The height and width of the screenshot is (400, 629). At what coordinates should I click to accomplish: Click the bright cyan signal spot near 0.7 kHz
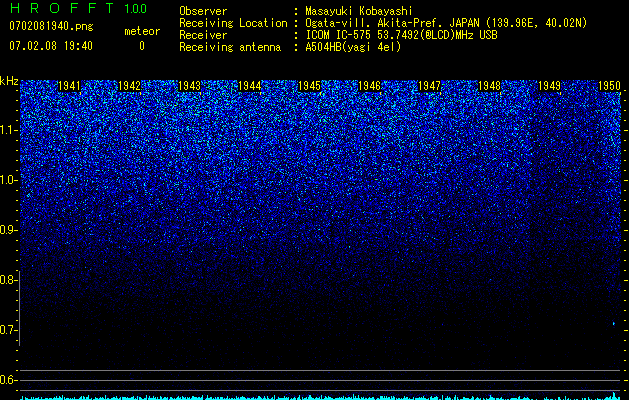point(613,323)
